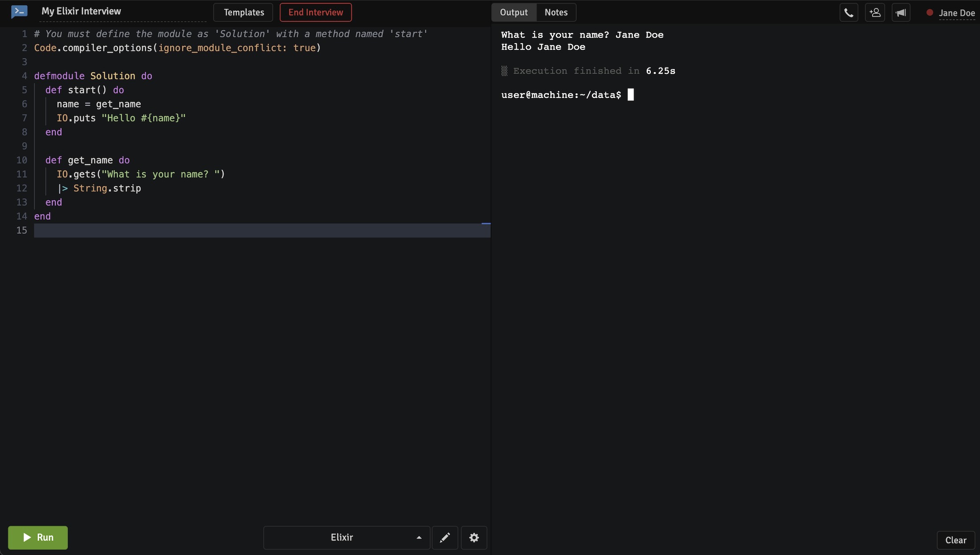Click Code.compiler_options line 2
The height and width of the screenshot is (555, 980).
(177, 48)
